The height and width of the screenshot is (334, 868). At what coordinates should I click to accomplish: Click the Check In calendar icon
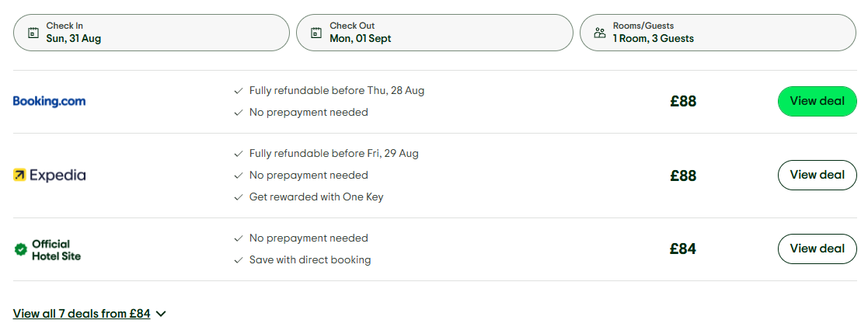(33, 33)
